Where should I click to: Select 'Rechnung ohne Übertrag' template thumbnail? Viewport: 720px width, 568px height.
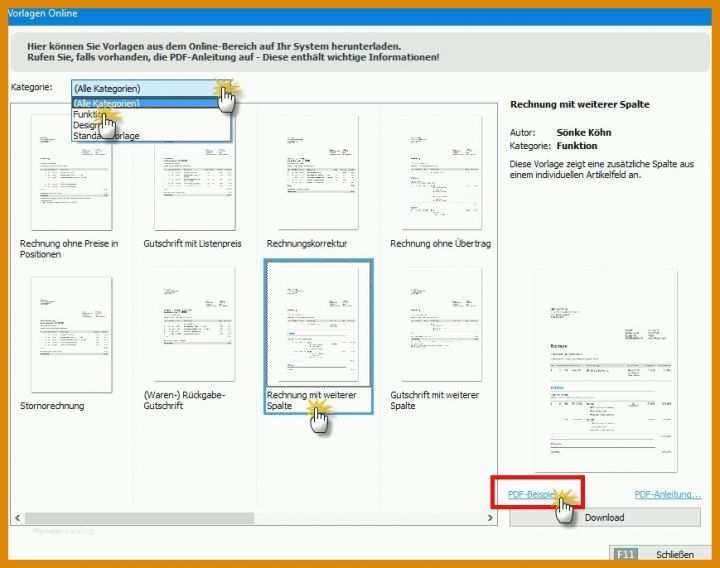pyautogui.click(x=442, y=173)
